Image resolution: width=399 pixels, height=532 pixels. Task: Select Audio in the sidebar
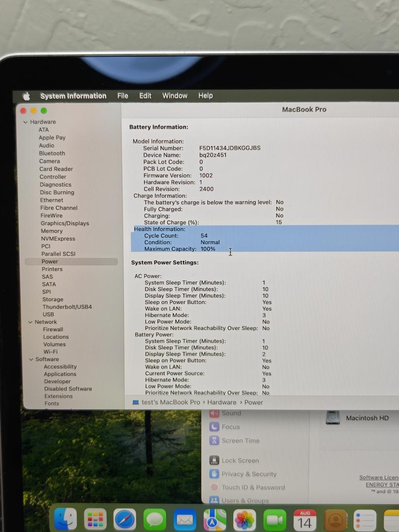(46, 145)
